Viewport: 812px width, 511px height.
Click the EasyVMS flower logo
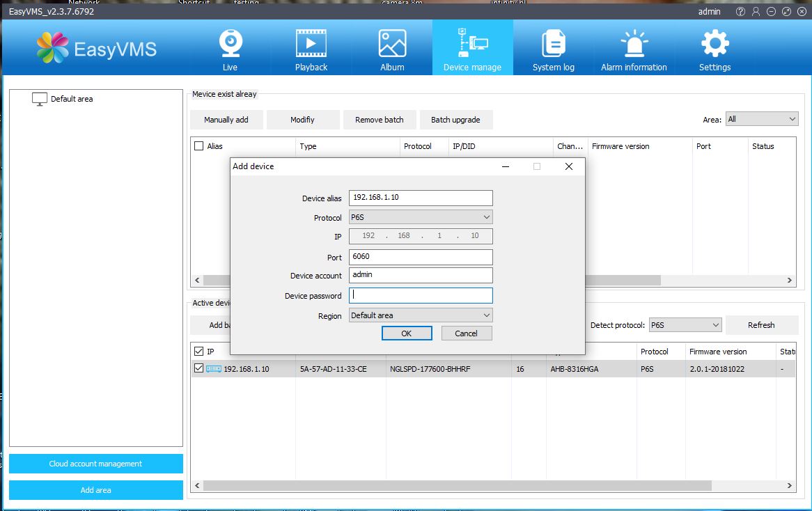[53, 48]
